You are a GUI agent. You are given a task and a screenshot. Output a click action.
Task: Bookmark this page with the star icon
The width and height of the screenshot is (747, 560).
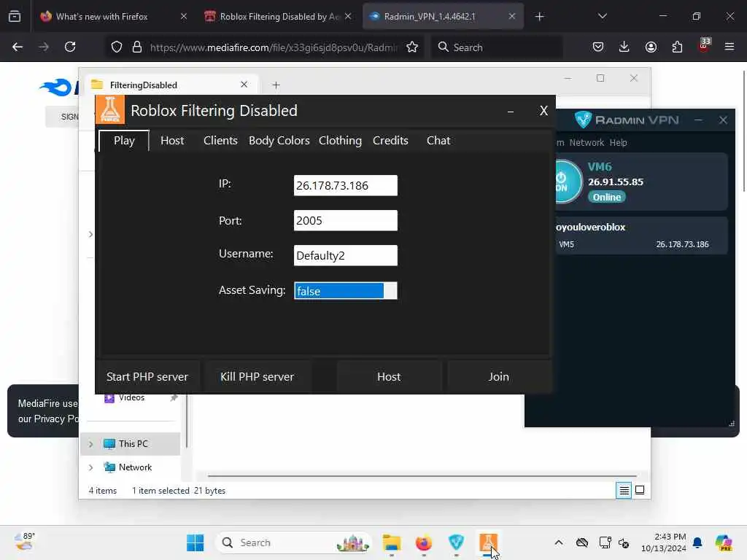click(x=412, y=47)
